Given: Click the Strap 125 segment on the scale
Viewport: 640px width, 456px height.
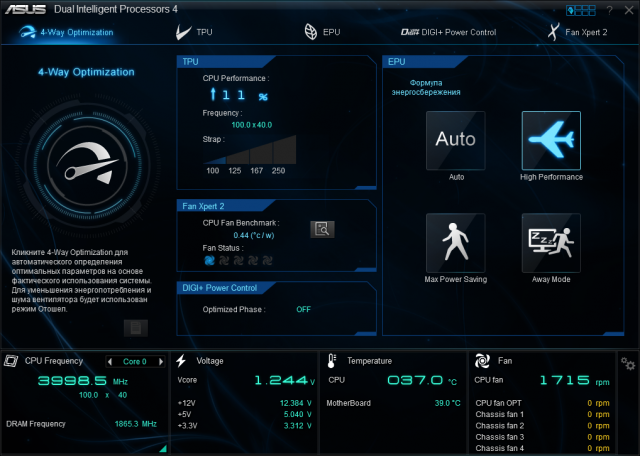Looking at the screenshot, I should click(x=238, y=157).
